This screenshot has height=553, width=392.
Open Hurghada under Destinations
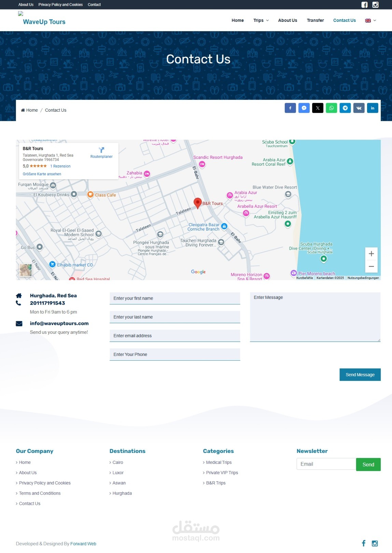122,493
